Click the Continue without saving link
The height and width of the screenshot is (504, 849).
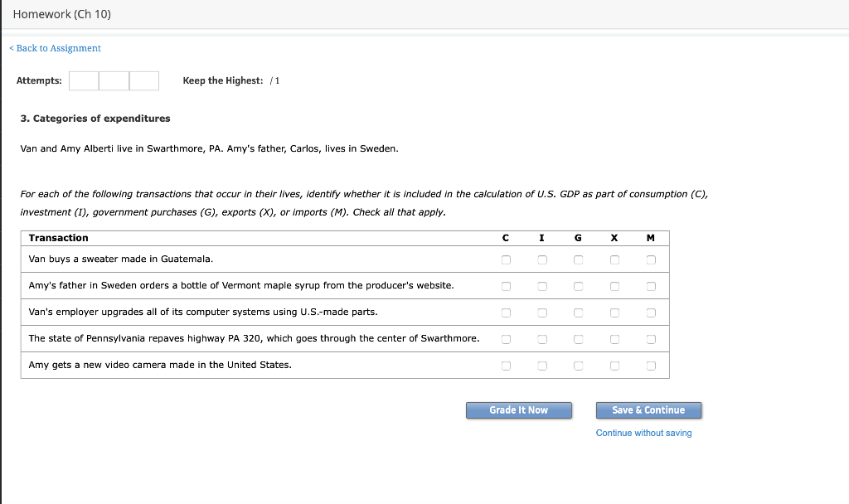(644, 432)
